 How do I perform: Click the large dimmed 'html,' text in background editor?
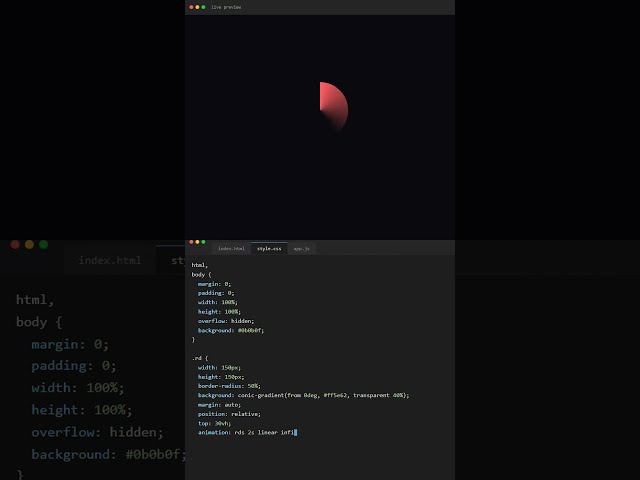tap(35, 300)
